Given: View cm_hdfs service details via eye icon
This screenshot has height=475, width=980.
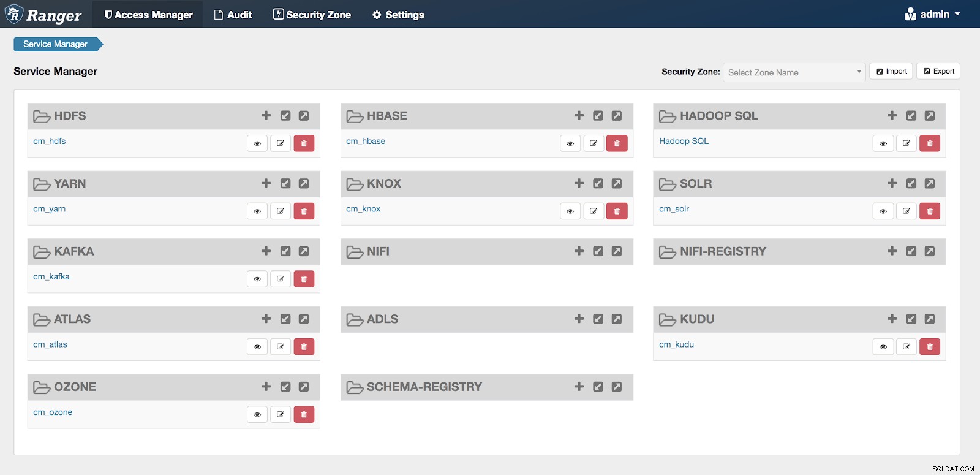Looking at the screenshot, I should pyautogui.click(x=257, y=143).
